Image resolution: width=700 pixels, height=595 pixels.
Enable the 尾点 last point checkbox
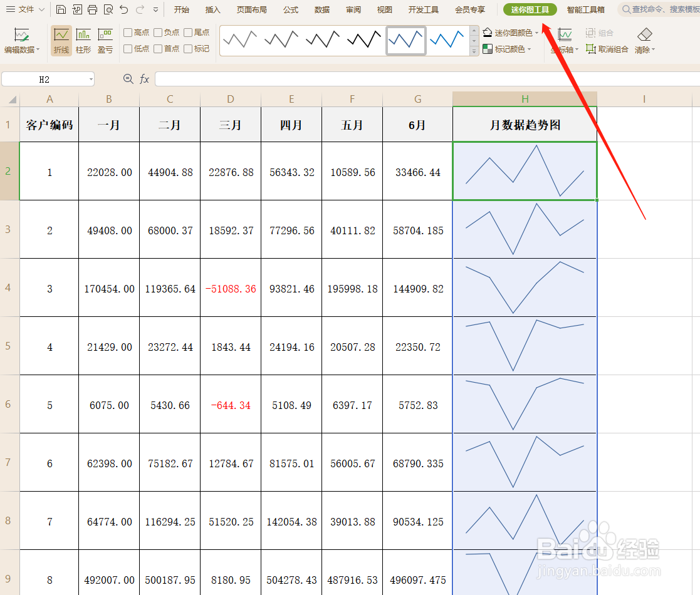[188, 33]
